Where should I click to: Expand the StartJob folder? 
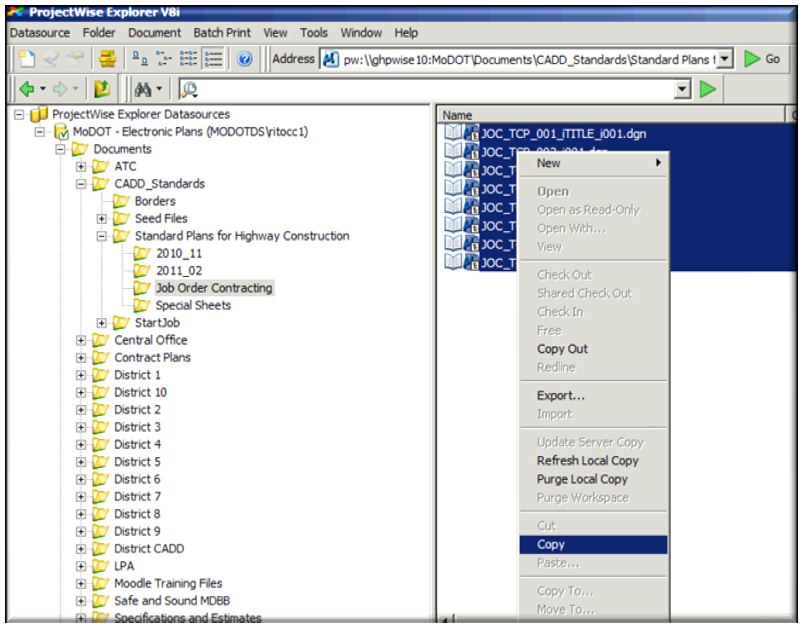coord(101,323)
